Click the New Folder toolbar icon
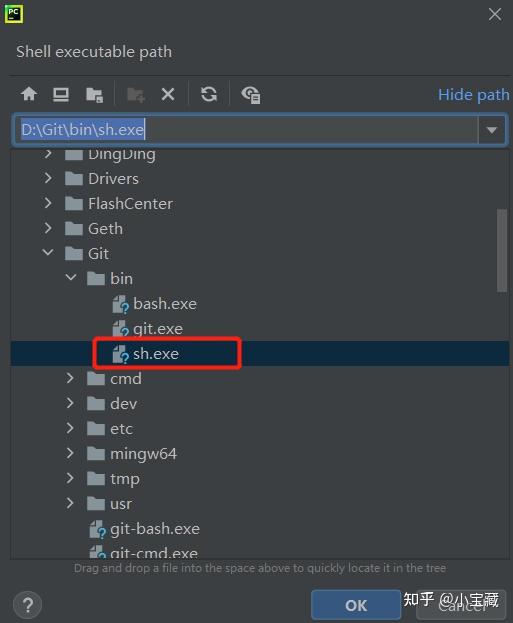This screenshot has width=513, height=623. click(136, 95)
